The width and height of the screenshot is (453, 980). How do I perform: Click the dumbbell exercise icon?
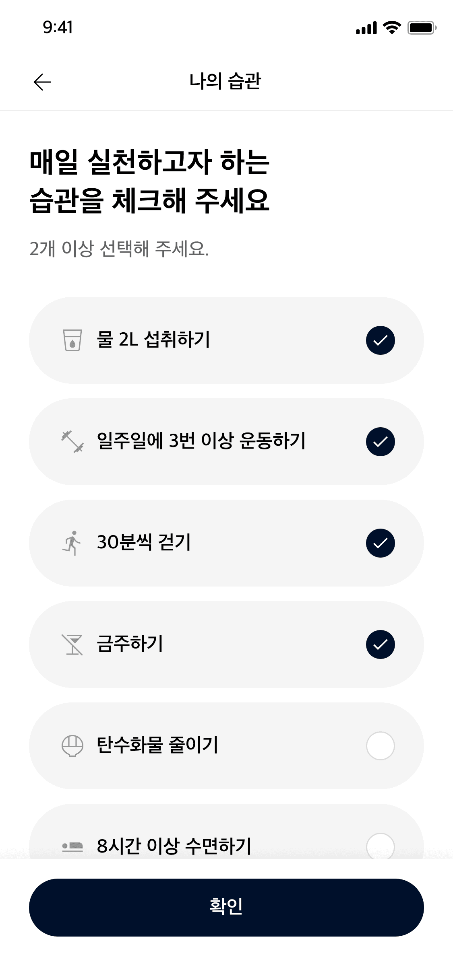[x=72, y=442]
